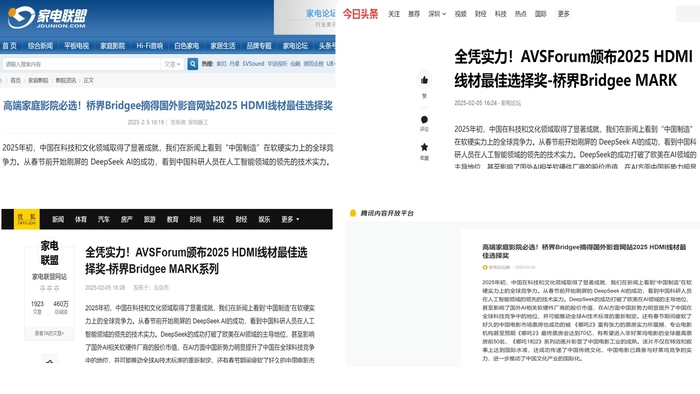The image size is (700, 394).
Task: Open the 品牌专题 navigation tab
Action: point(259,46)
